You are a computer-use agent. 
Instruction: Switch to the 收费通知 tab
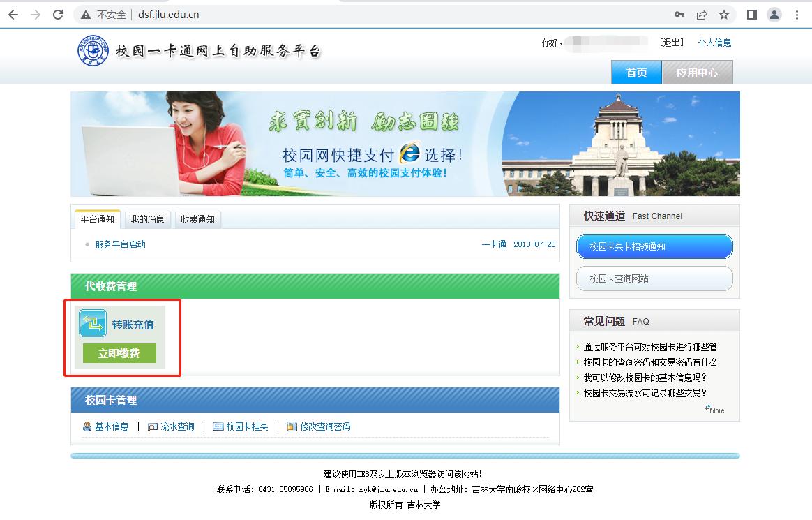pyautogui.click(x=197, y=219)
